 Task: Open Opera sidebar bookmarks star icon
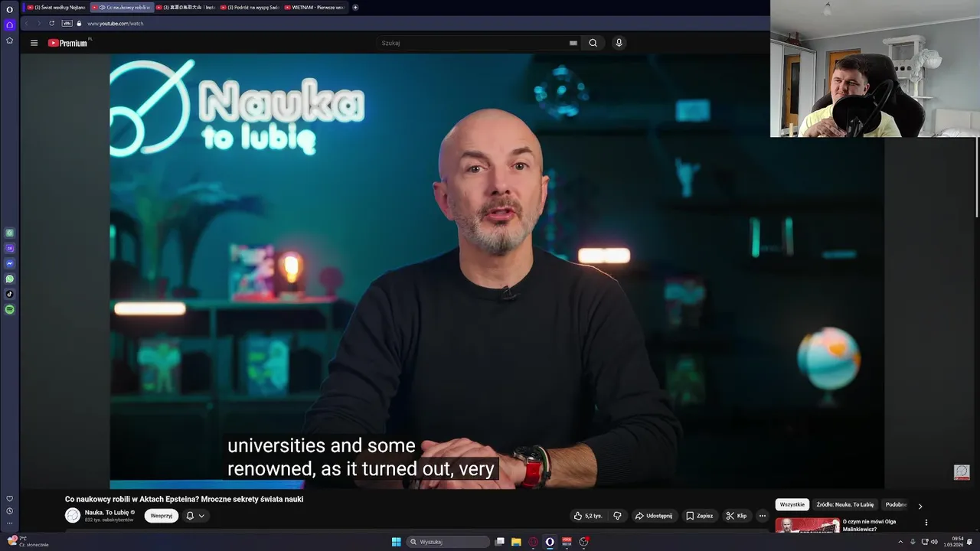click(x=9, y=40)
